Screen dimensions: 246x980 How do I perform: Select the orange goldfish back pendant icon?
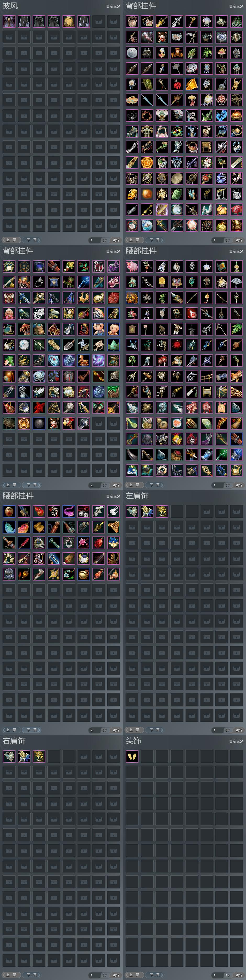(132, 100)
